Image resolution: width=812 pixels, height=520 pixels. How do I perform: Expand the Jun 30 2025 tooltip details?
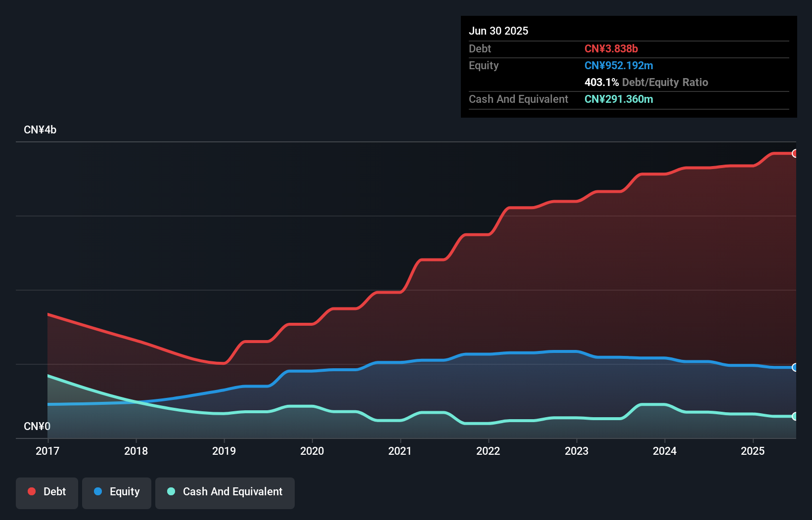click(x=498, y=31)
